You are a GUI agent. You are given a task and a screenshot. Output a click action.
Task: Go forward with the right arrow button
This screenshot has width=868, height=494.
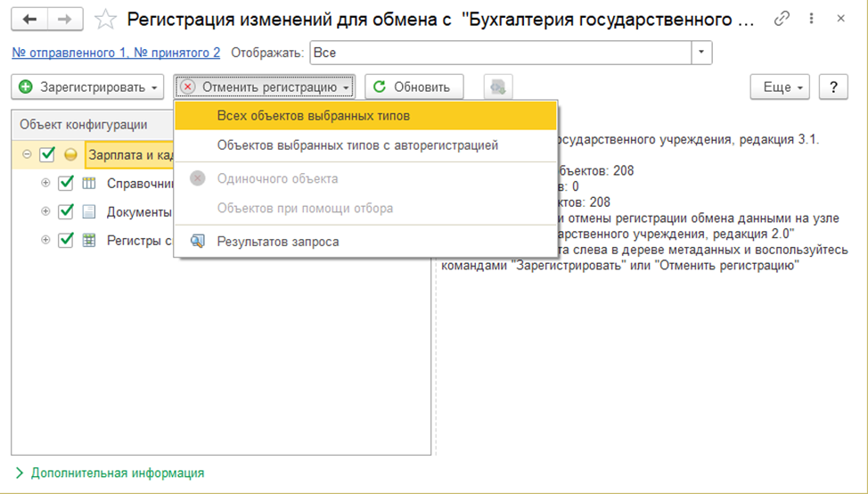65,20
